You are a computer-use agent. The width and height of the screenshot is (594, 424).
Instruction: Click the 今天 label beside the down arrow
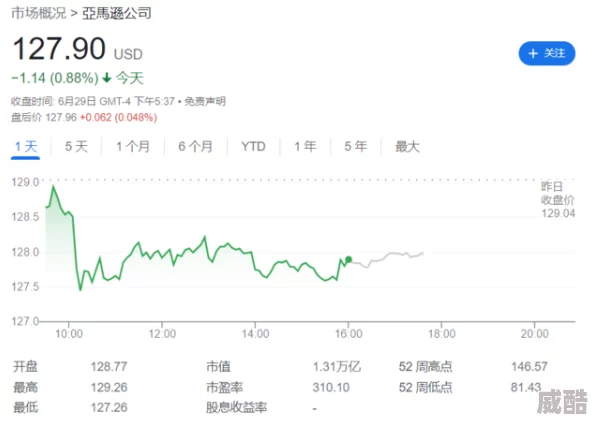click(130, 78)
